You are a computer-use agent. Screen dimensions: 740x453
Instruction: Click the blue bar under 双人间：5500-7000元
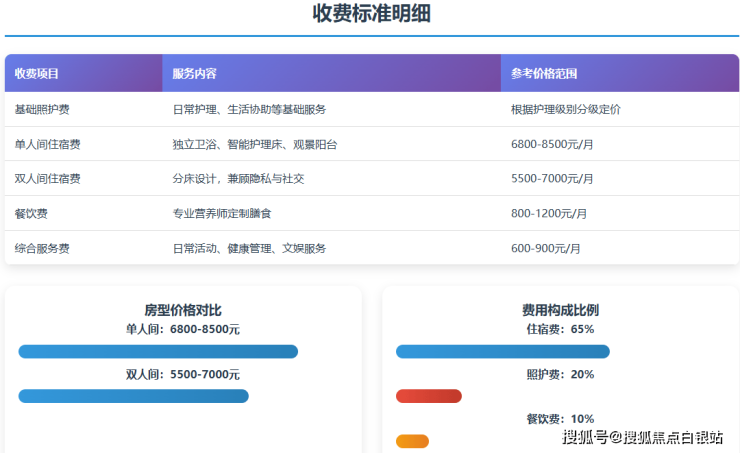click(133, 396)
